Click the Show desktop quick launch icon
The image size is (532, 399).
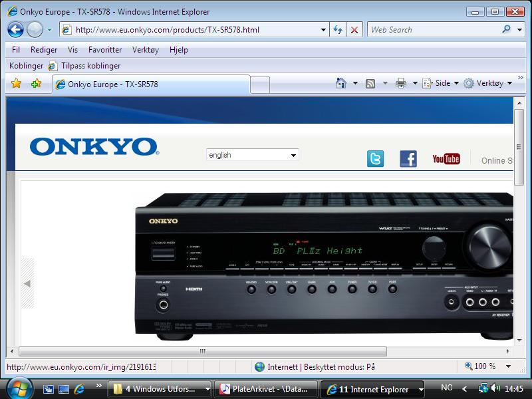click(x=64, y=389)
